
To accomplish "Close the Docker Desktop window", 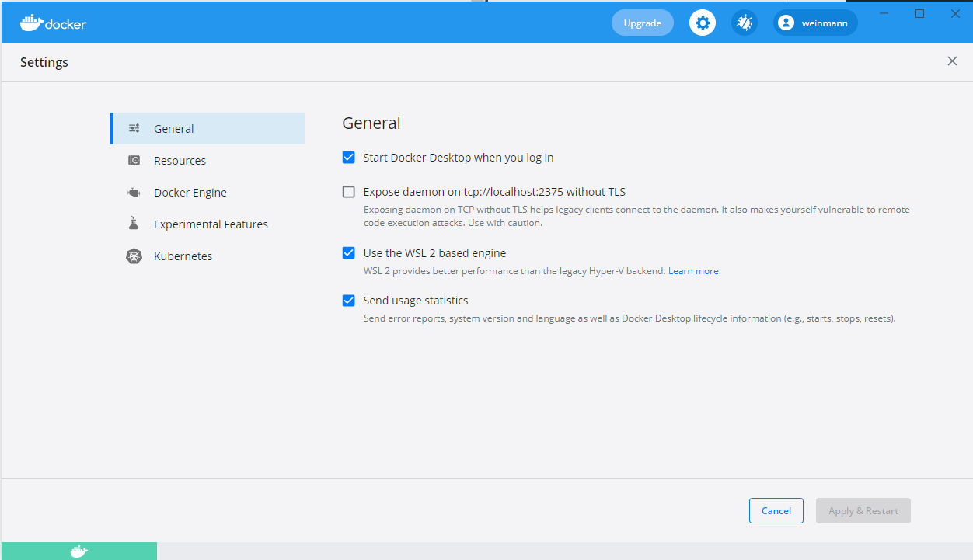I will pos(955,13).
